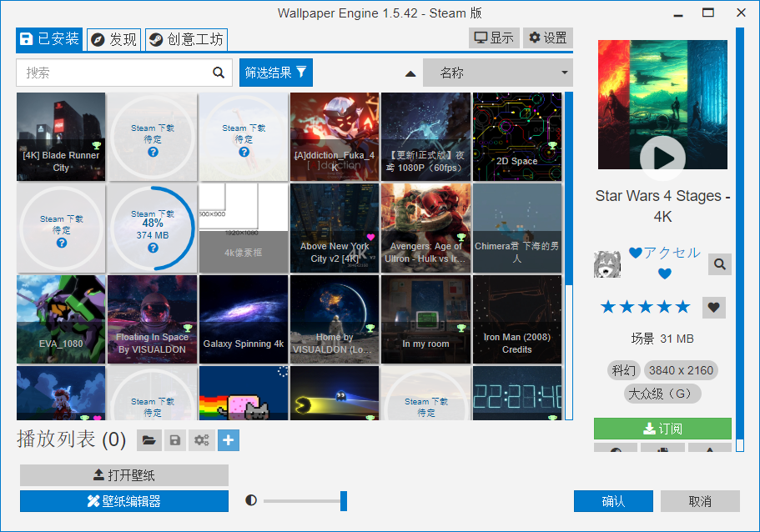760x532 pixels.
Task: Select the Pac-Man wallpaper
Action: 335,393
